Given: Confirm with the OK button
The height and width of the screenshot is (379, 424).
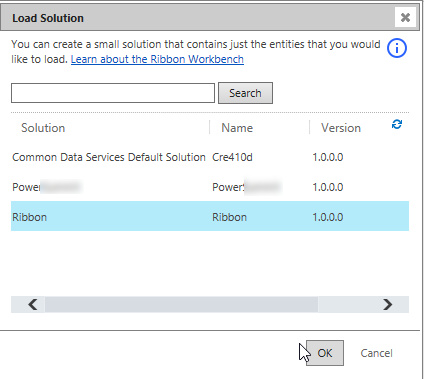Looking at the screenshot, I should point(325,353).
